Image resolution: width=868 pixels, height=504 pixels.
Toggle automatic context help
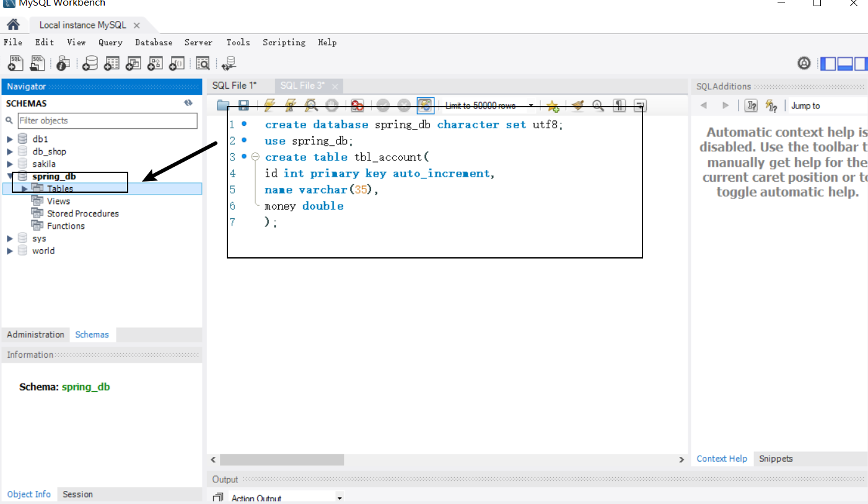pos(771,105)
